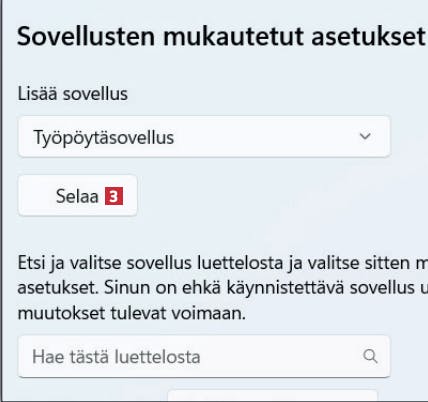Select the Työpöytäsovellus text in combo box
The height and width of the screenshot is (402, 428).
point(104,137)
